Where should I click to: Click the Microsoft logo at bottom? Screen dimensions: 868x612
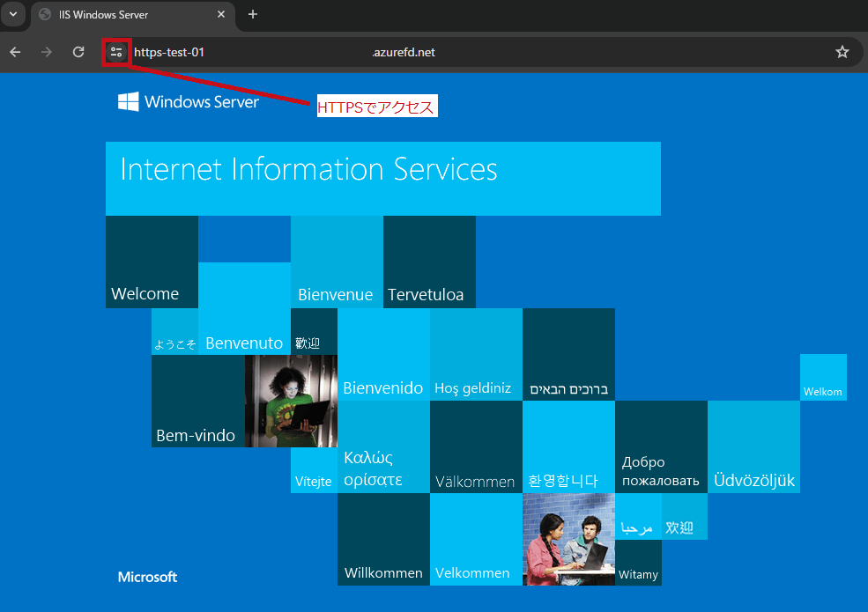point(147,577)
